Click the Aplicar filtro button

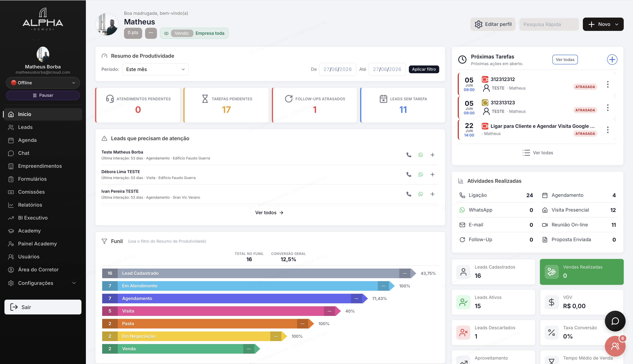424,69
